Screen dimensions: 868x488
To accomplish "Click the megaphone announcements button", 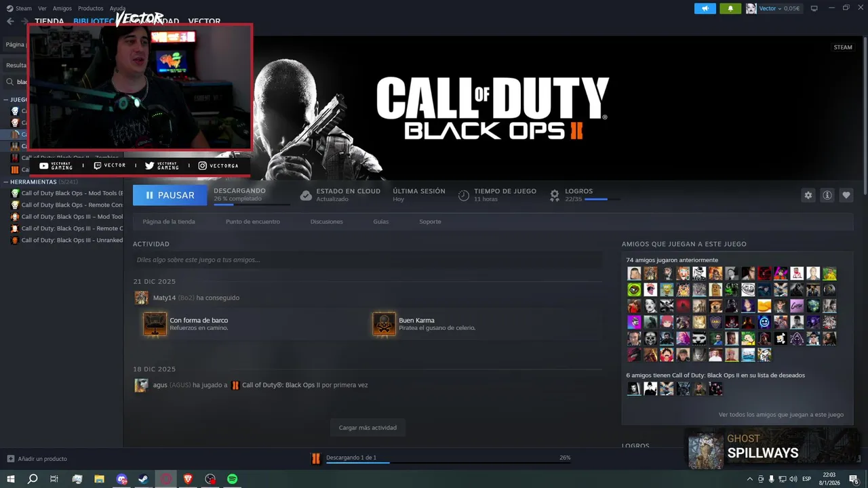I will tap(705, 8).
